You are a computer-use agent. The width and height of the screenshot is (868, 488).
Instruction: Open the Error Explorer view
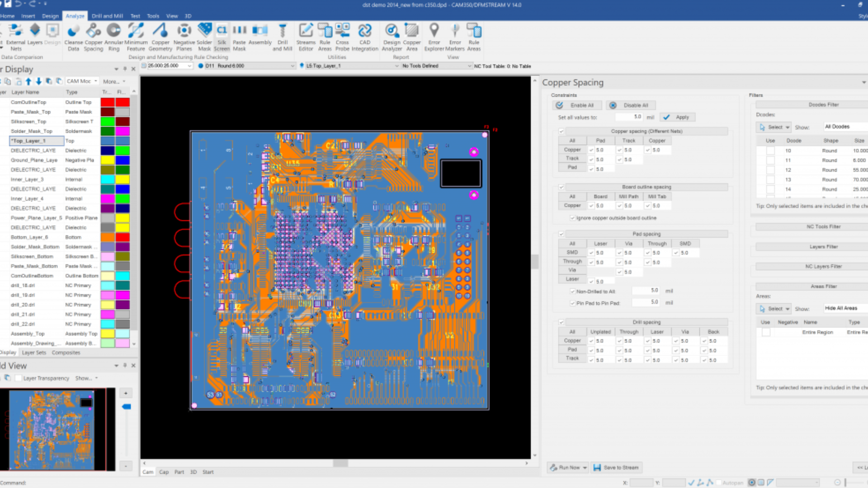434,36
